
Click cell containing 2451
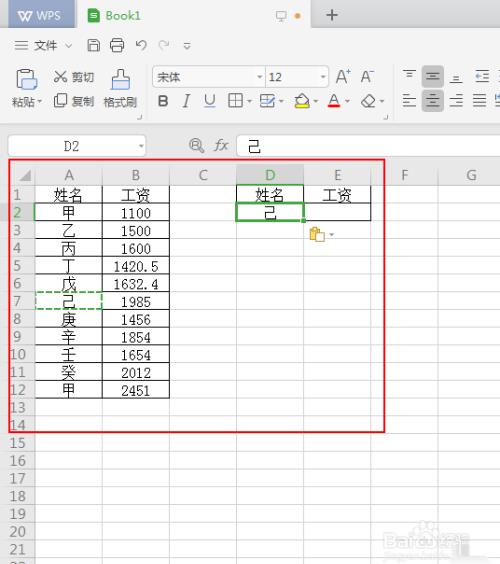tap(136, 390)
